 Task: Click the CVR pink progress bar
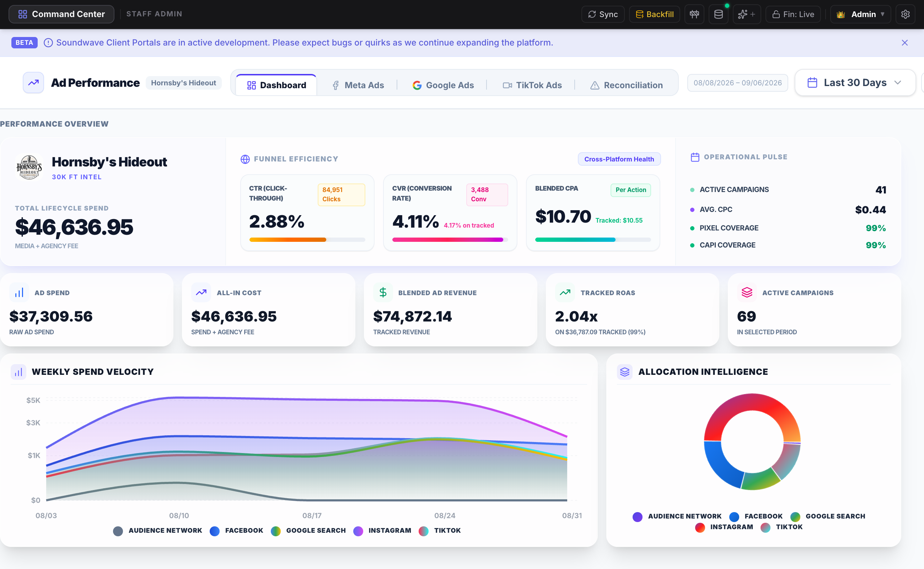447,240
